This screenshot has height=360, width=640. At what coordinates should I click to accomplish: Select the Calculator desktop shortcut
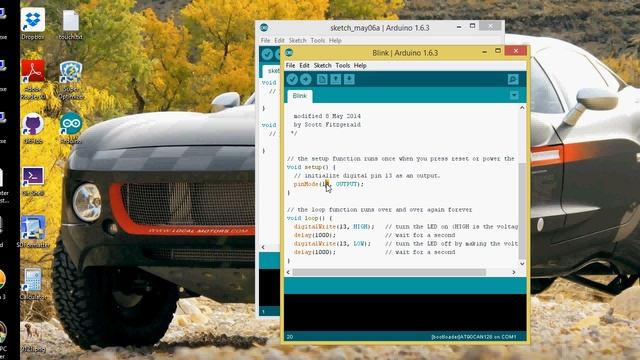tap(33, 284)
